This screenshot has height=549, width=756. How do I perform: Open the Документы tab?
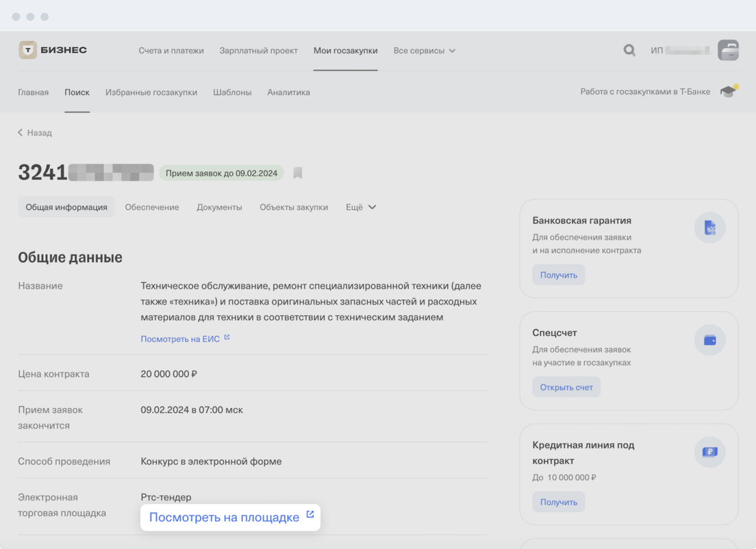pos(219,207)
